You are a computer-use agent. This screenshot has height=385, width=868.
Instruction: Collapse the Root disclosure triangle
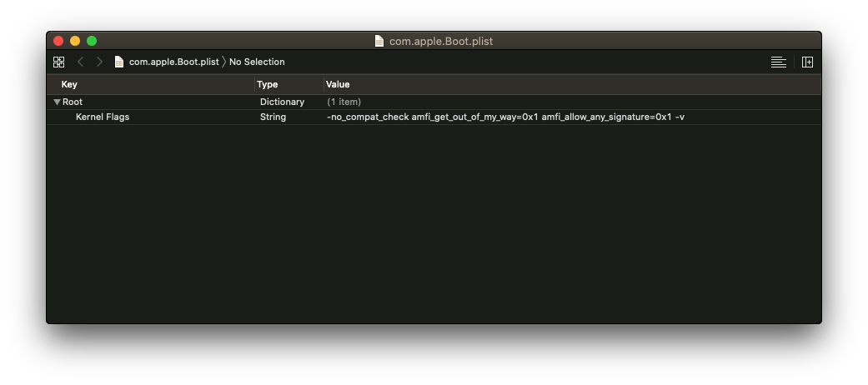(x=57, y=102)
